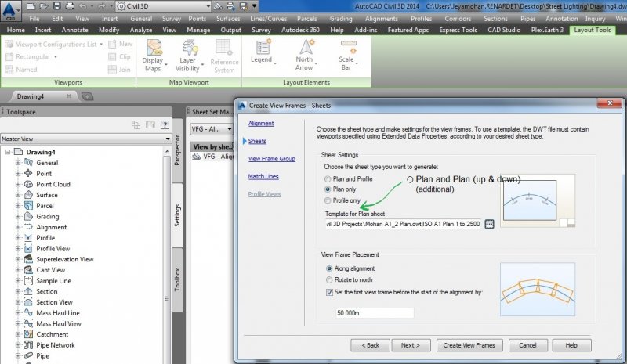The width and height of the screenshot is (627, 364).
Task: Go to the View Frame Group wizard page
Action: pyautogui.click(x=271, y=159)
